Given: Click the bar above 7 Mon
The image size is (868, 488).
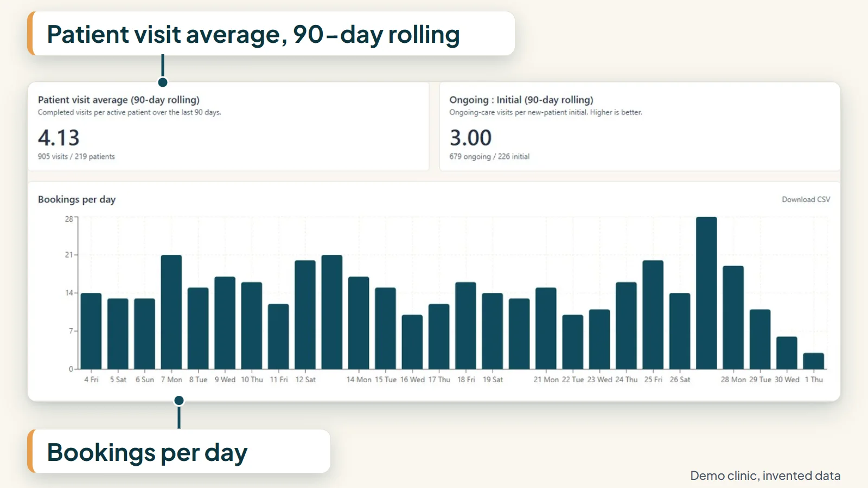Looking at the screenshot, I should click(x=171, y=312).
